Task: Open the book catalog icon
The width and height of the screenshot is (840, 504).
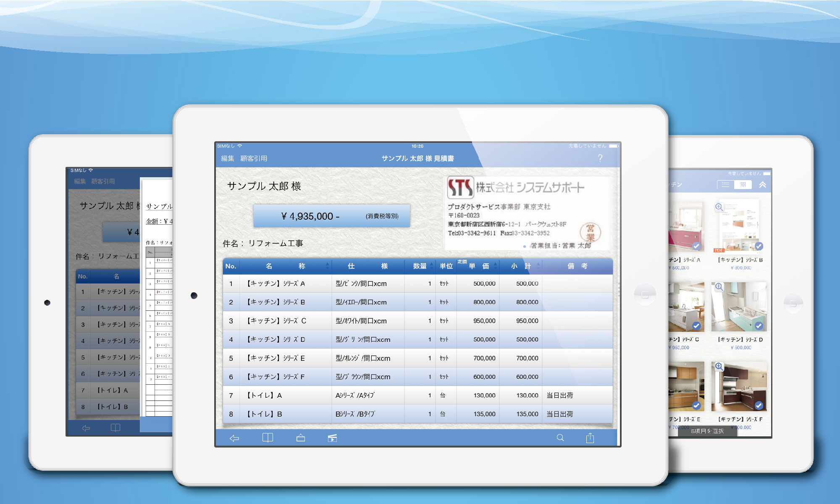Action: tap(268, 438)
